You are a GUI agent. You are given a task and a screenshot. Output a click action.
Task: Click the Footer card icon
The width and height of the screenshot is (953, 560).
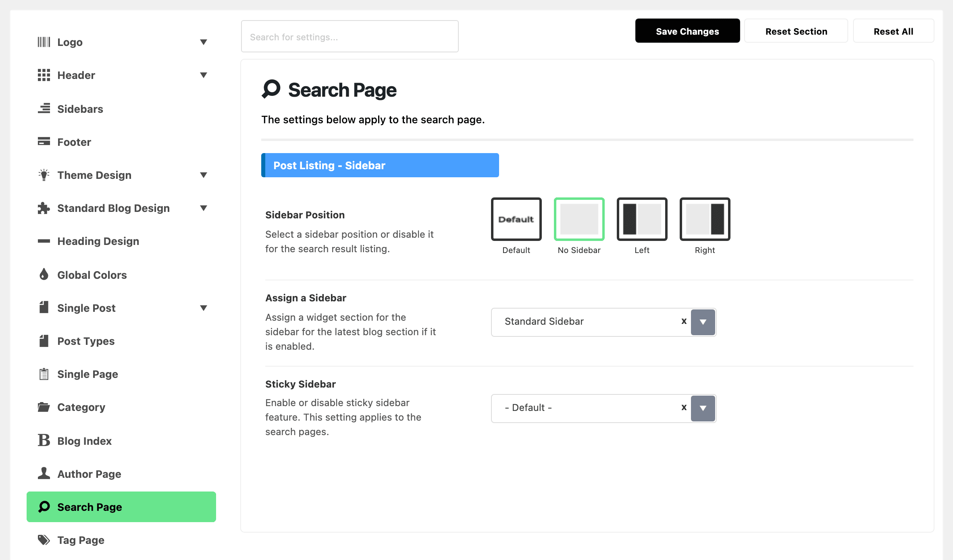coord(44,141)
